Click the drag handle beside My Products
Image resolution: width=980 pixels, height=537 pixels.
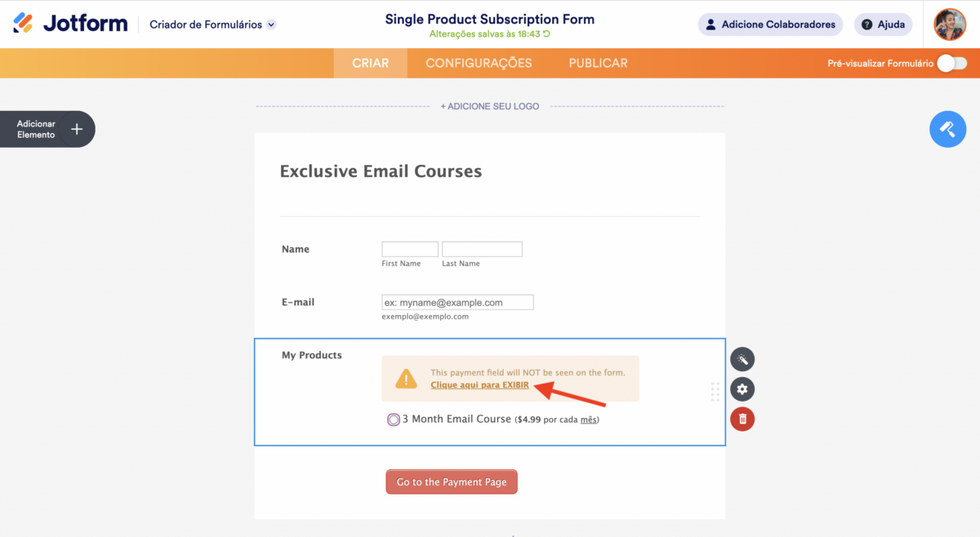click(715, 392)
